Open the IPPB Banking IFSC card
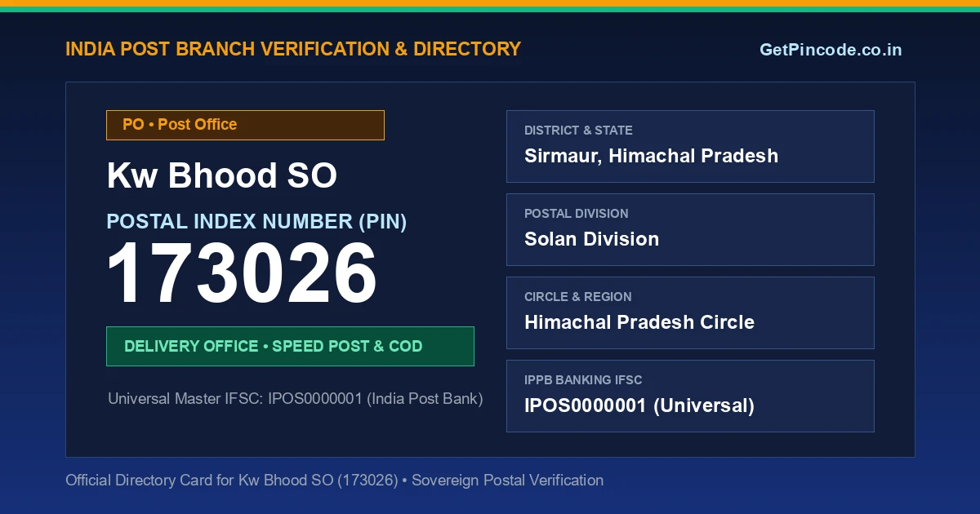The height and width of the screenshot is (514, 980). 690,396
